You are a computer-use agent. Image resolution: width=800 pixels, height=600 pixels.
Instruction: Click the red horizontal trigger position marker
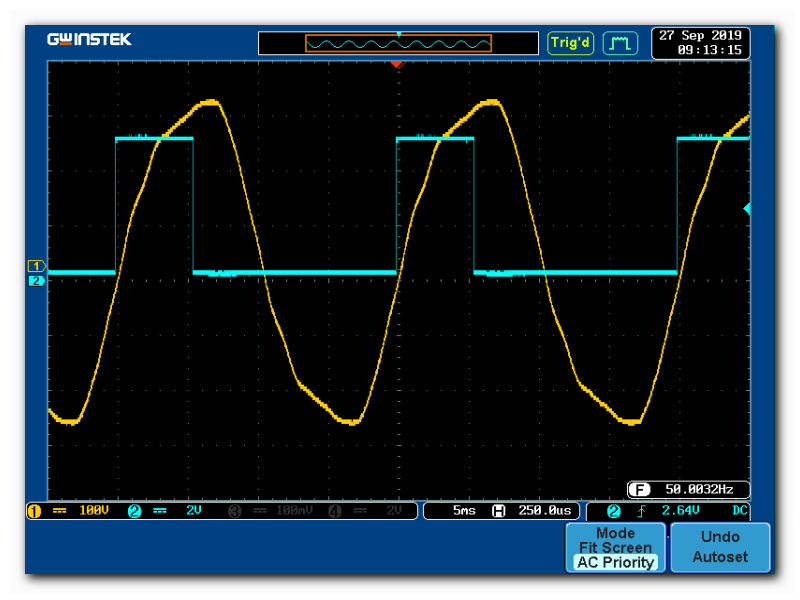coord(397,64)
